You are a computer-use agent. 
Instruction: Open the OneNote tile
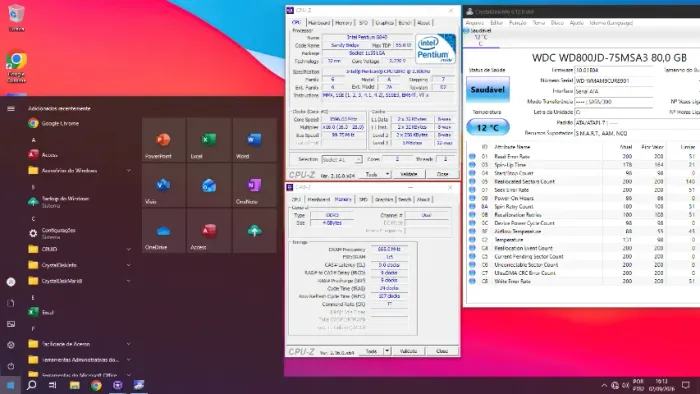tap(254, 186)
